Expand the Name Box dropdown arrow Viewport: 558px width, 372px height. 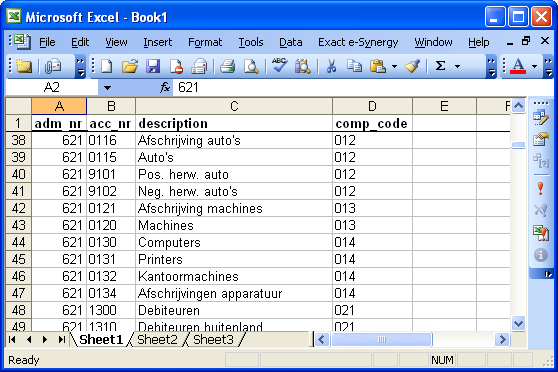pyautogui.click(x=107, y=88)
